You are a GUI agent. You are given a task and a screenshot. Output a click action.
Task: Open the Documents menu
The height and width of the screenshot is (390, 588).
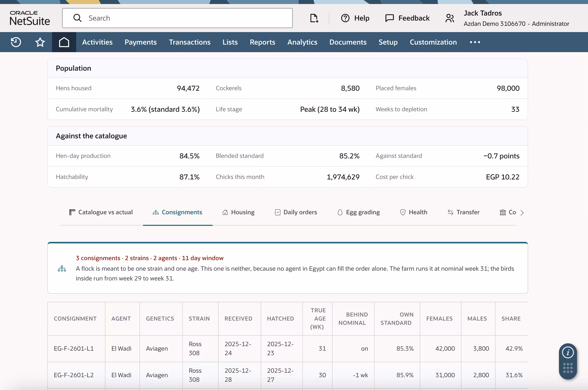[348, 42]
